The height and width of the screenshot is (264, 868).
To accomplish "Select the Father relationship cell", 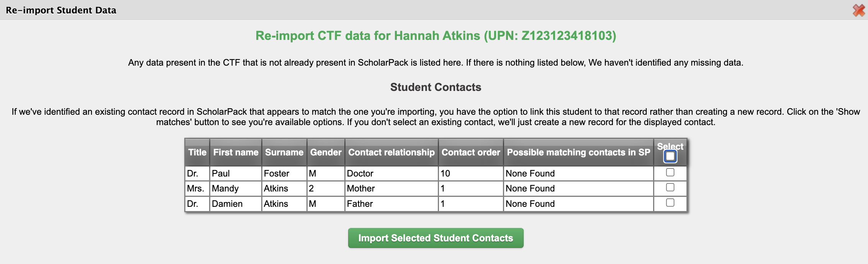I will (x=391, y=204).
